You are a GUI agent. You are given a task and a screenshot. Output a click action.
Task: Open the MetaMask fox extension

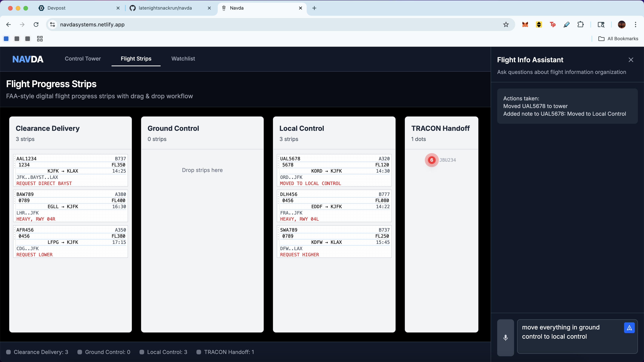tap(525, 25)
